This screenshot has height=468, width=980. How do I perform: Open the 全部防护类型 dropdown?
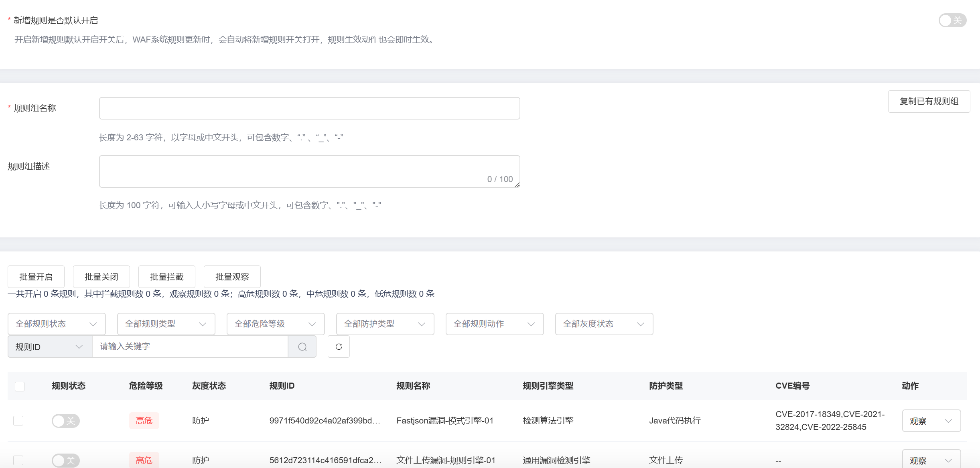[385, 324]
